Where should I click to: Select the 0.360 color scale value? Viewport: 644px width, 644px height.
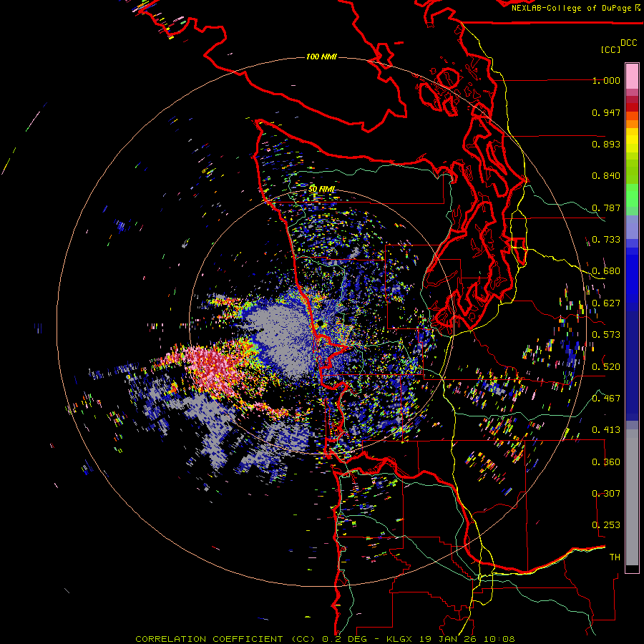(x=606, y=462)
